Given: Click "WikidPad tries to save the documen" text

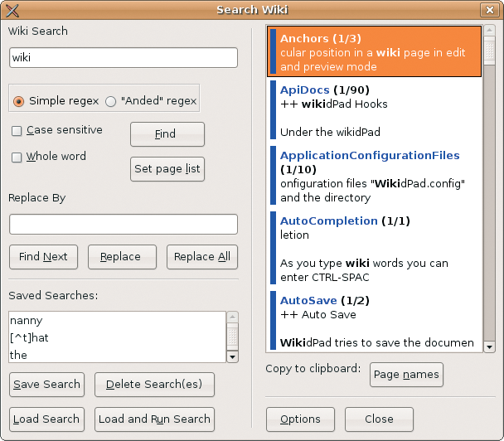Looking at the screenshot, I should [x=376, y=342].
